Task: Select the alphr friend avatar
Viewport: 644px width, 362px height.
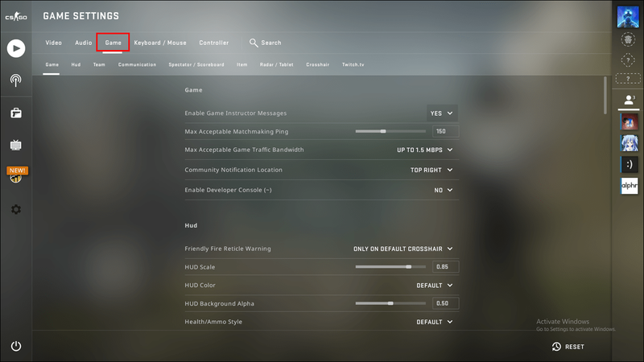Action: 630,186
